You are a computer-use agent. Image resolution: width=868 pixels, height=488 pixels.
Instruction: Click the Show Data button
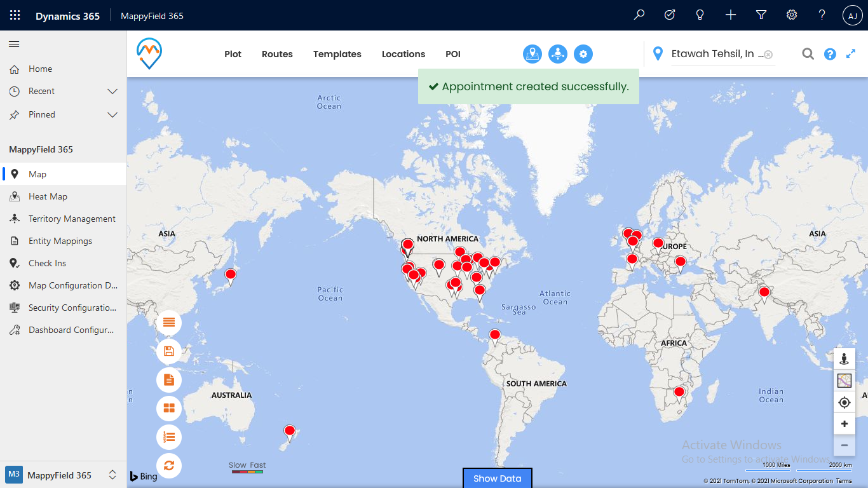(497, 478)
